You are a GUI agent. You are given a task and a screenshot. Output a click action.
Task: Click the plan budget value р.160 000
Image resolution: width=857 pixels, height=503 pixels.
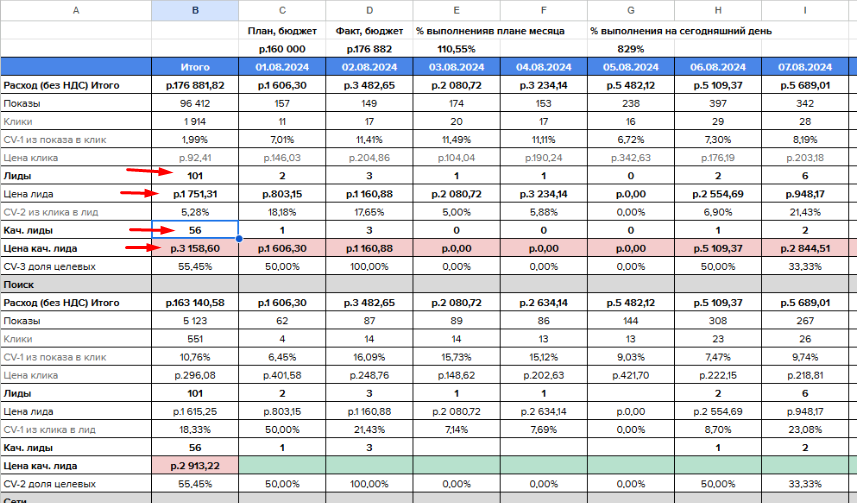(282, 49)
